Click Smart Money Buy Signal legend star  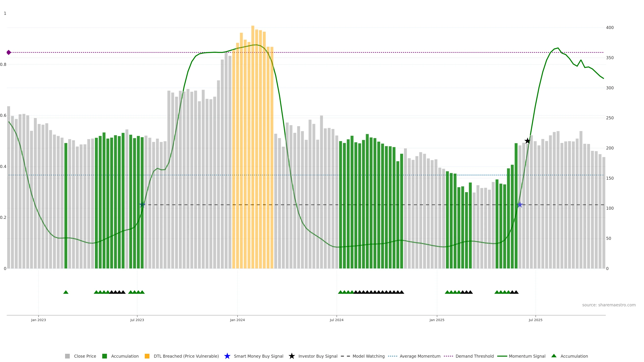227,356
